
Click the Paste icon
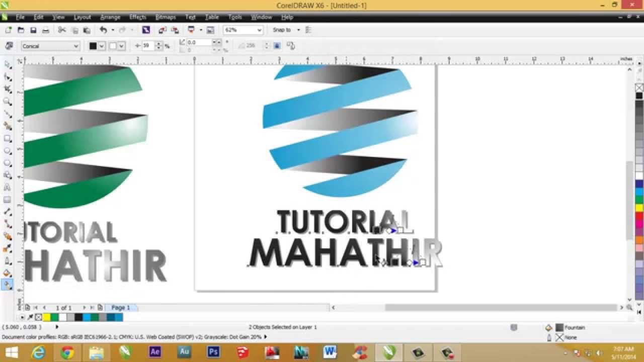(87, 30)
